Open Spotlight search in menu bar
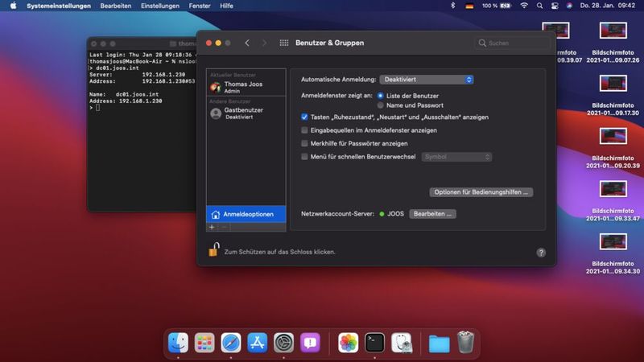Image resolution: width=644 pixels, height=362 pixels. click(x=539, y=6)
